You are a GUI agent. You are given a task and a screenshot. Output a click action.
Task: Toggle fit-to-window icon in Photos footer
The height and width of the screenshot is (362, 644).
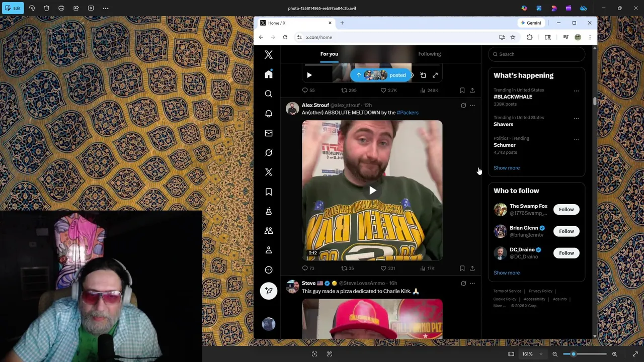(511, 354)
